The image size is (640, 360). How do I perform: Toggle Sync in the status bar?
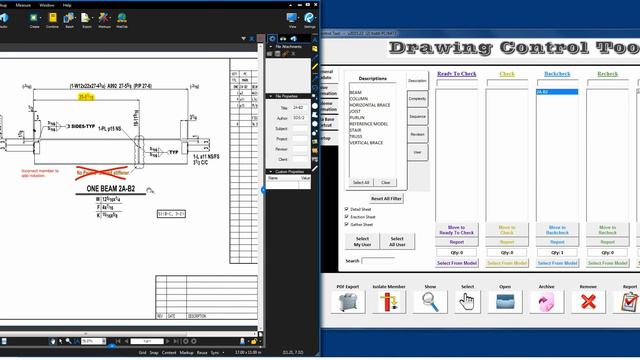point(215,353)
